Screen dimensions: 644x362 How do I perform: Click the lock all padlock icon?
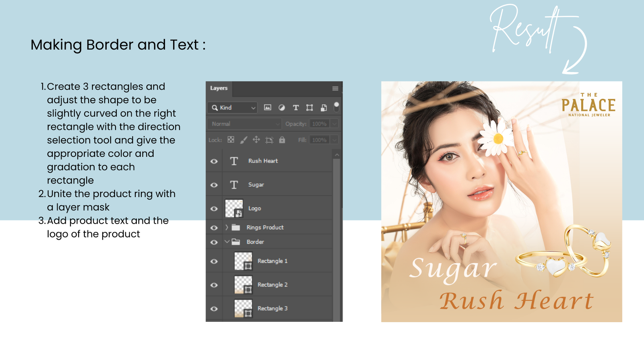282,140
